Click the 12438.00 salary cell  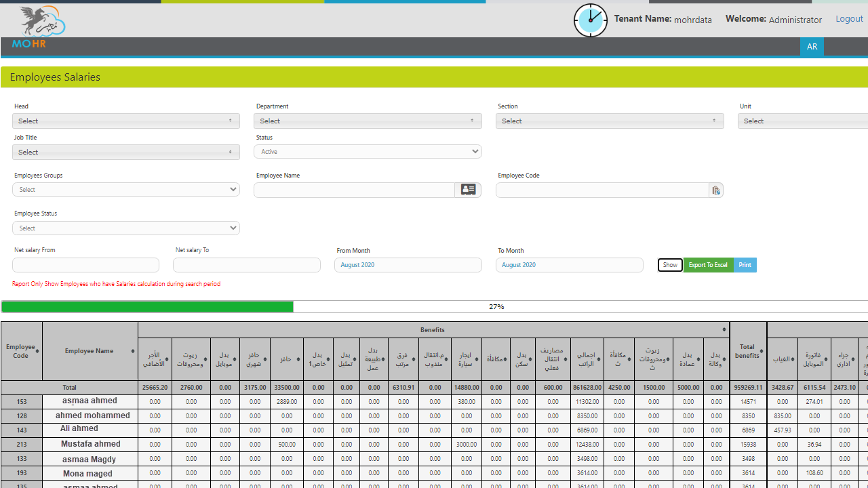pyautogui.click(x=587, y=445)
